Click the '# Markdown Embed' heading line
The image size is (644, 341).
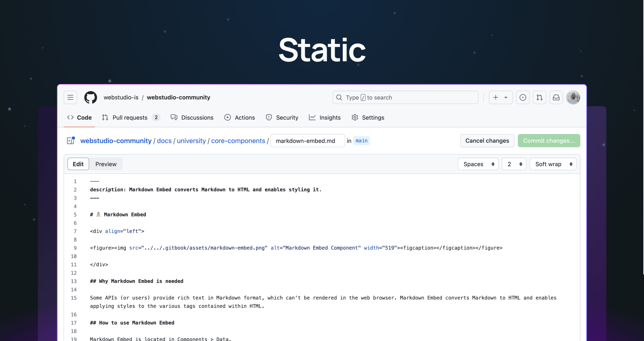point(118,215)
